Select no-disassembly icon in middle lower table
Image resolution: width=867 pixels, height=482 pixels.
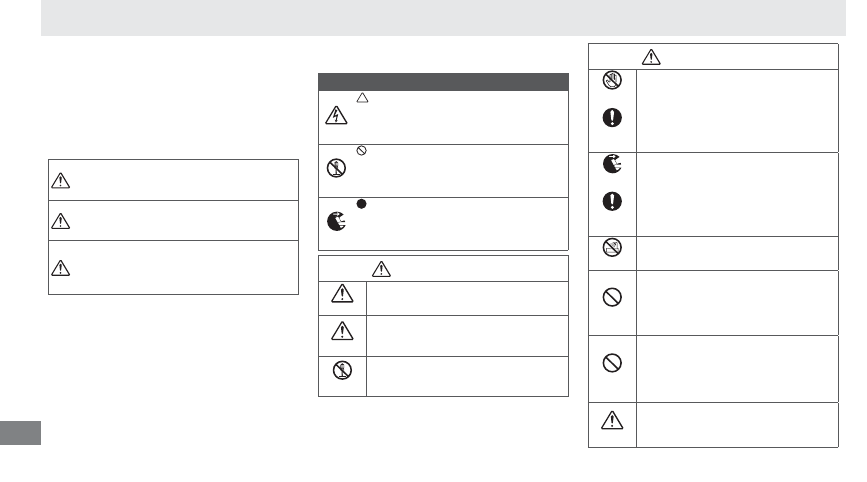(342, 370)
